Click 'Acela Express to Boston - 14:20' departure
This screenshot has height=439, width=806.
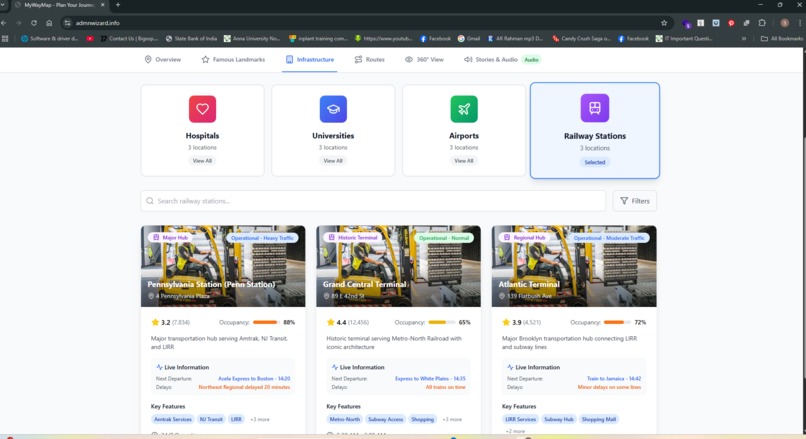[254, 378]
